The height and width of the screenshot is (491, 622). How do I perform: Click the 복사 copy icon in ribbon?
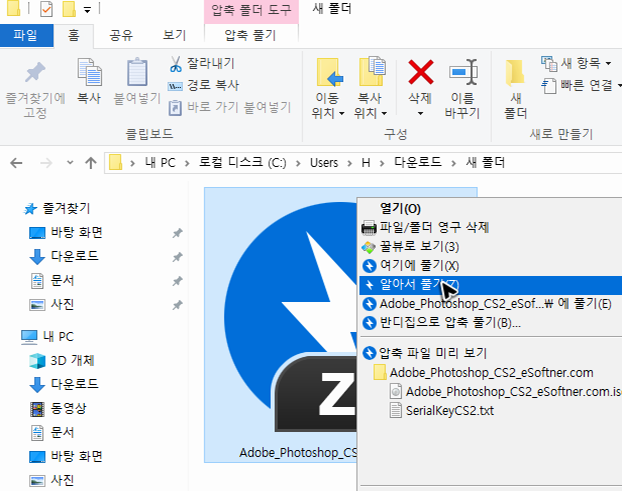(x=89, y=72)
